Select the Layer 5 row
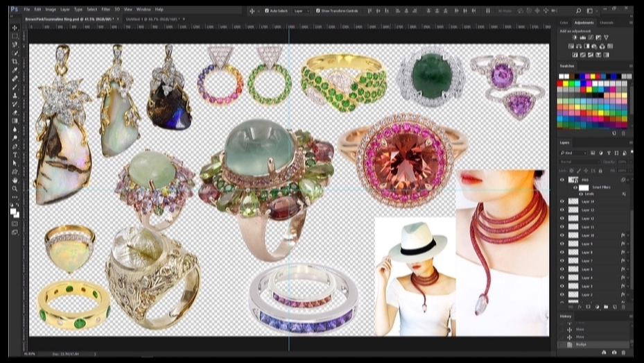This screenshot has height=363, width=644. coord(594,269)
